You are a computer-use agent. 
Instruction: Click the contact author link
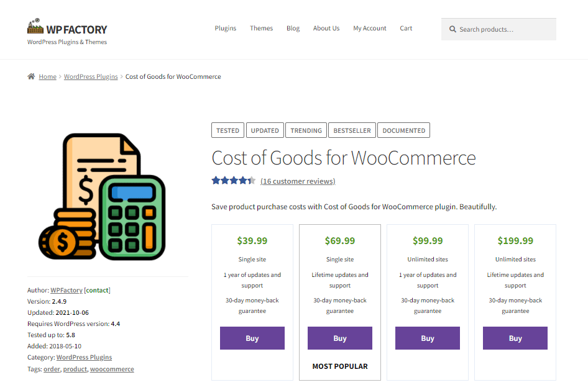click(x=97, y=291)
